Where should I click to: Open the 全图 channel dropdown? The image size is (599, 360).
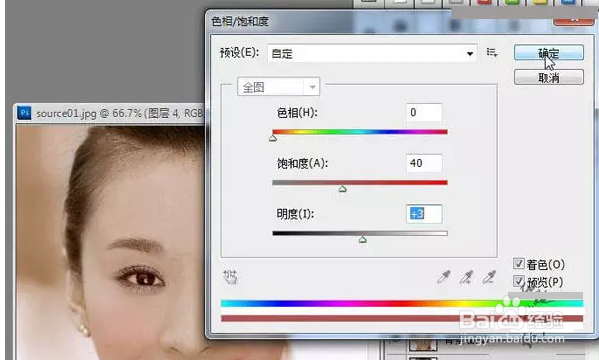[278, 87]
